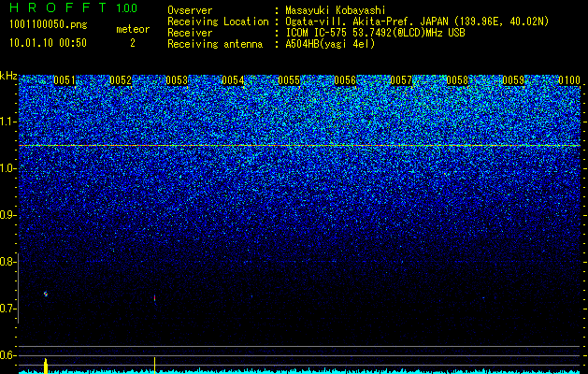Click the 0100 time marker

pos(569,80)
